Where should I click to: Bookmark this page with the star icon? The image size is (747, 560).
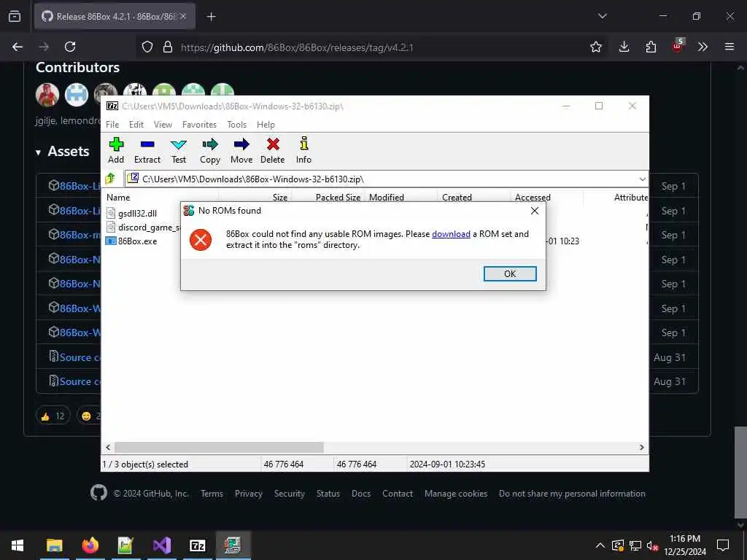point(595,47)
